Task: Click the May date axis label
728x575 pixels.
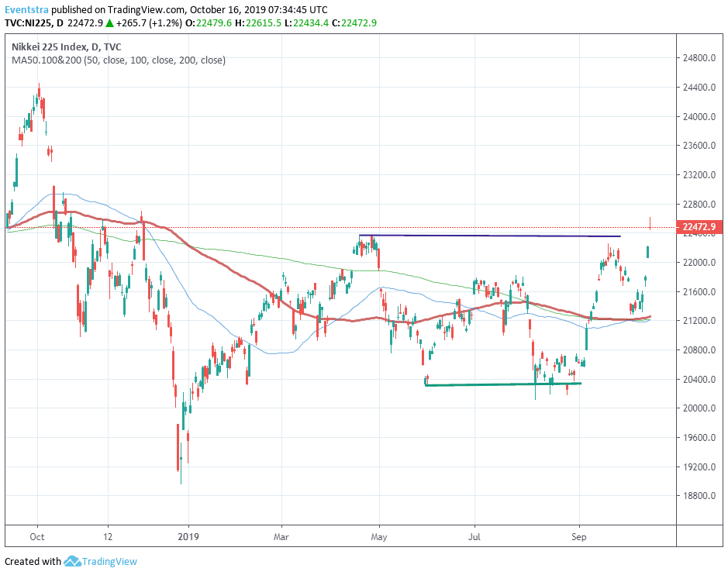Action: (x=379, y=537)
